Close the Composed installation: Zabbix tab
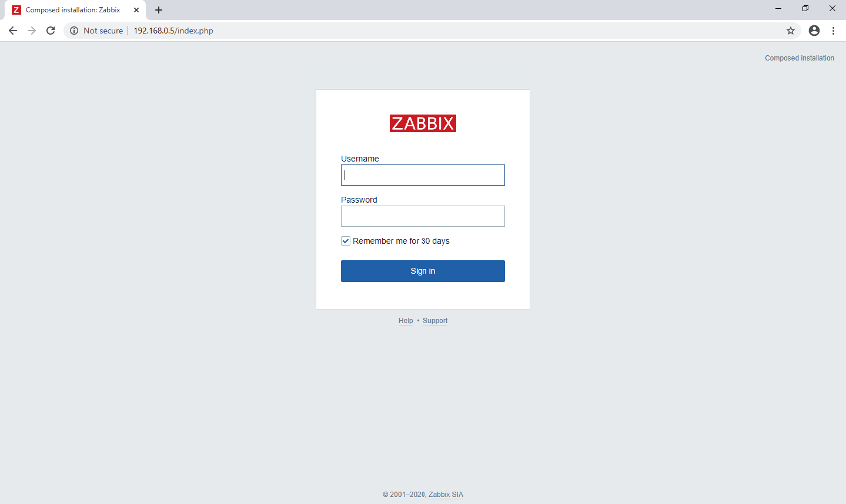Image resolution: width=846 pixels, height=504 pixels. click(136, 10)
